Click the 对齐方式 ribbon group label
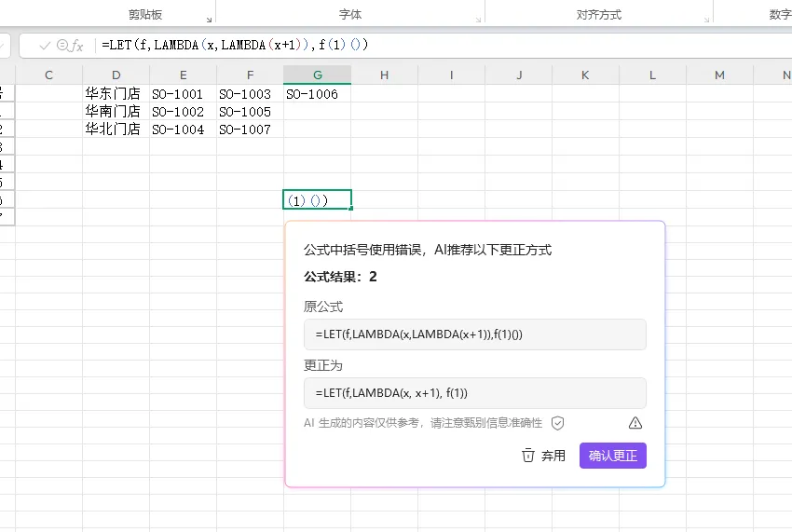Image resolution: width=792 pixels, height=532 pixels. (x=599, y=15)
